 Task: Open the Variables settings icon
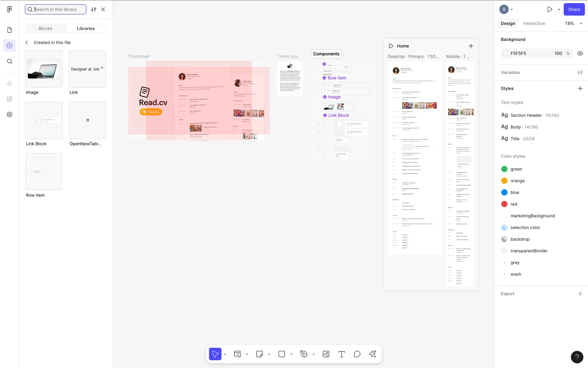(580, 73)
